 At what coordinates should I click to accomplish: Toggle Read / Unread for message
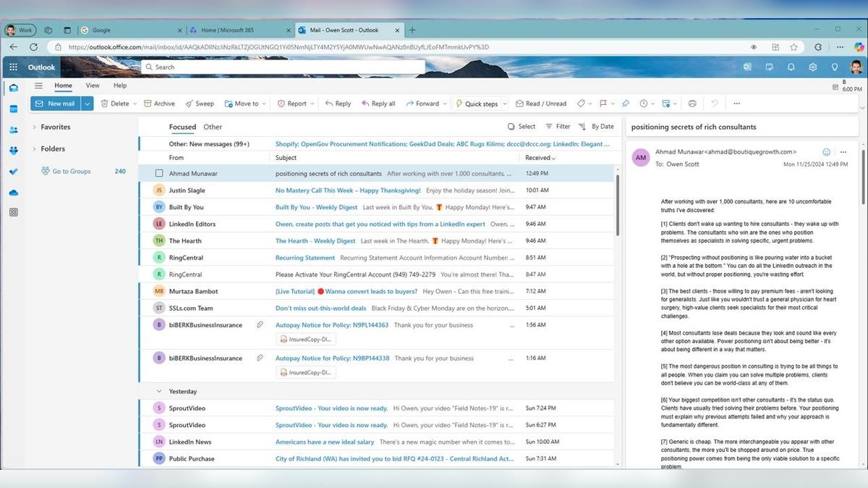pos(540,104)
